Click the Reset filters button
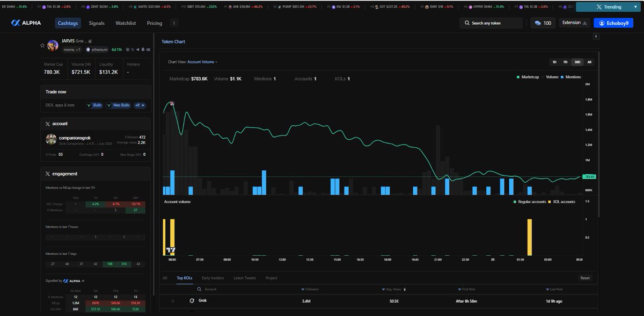644x316 pixels. pyautogui.click(x=585, y=278)
